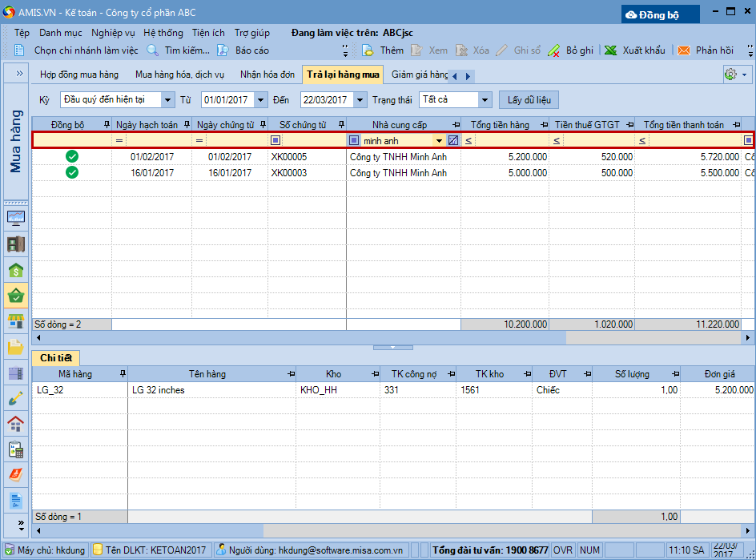Clear the Nhà cung cấp filter icon

[452, 140]
